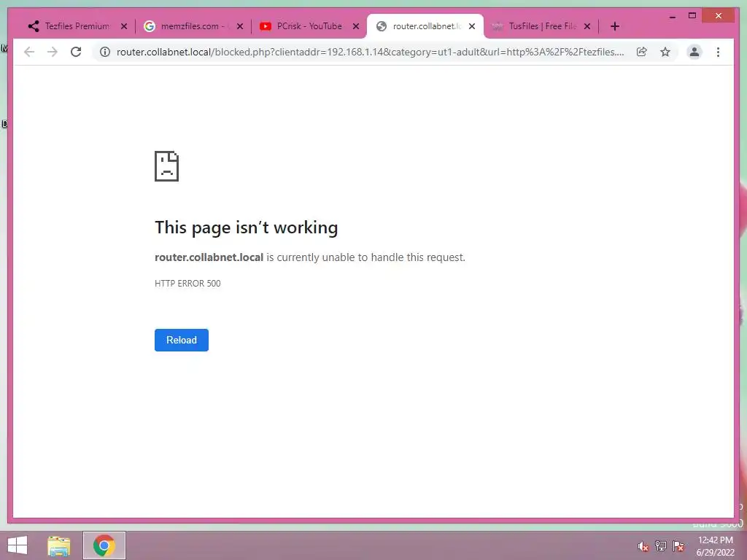Open the Chrome profile menu
The height and width of the screenshot is (560, 747).
(694, 52)
